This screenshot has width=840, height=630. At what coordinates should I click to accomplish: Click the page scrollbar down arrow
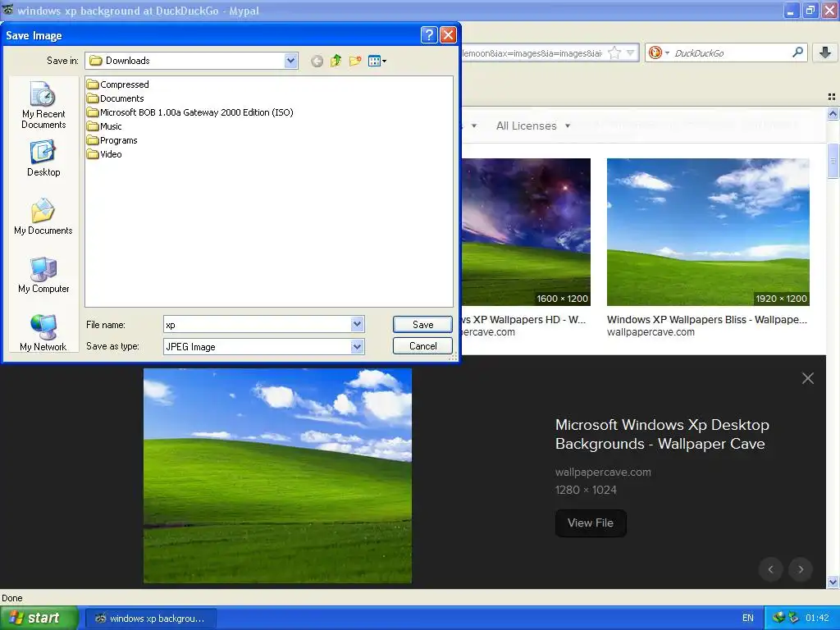pos(833,582)
